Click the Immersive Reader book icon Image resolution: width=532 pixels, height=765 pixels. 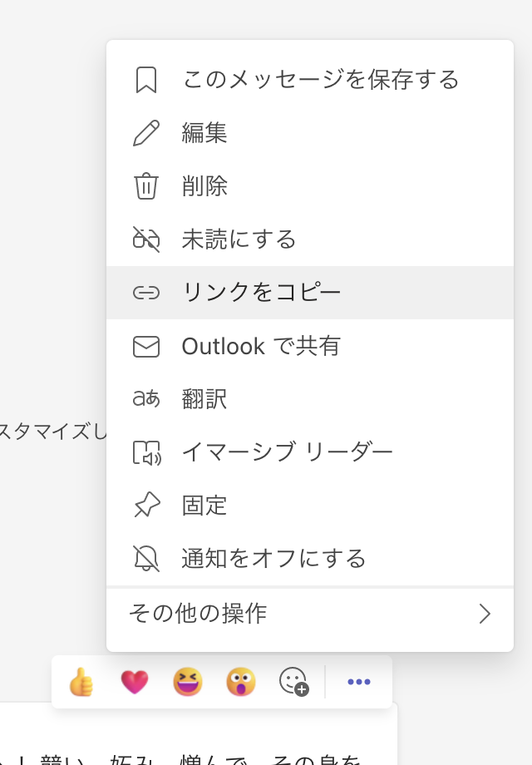(x=146, y=452)
